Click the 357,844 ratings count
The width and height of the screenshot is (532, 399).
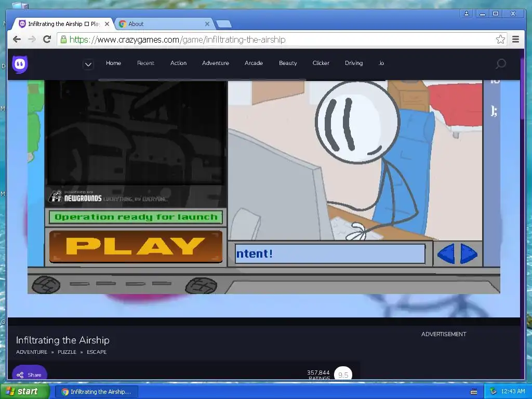pyautogui.click(x=318, y=373)
